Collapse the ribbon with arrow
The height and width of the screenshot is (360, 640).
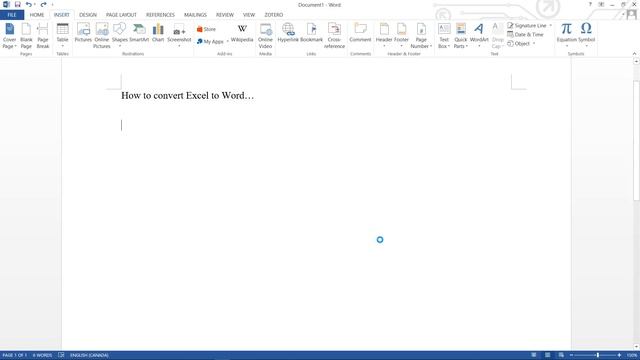point(634,53)
